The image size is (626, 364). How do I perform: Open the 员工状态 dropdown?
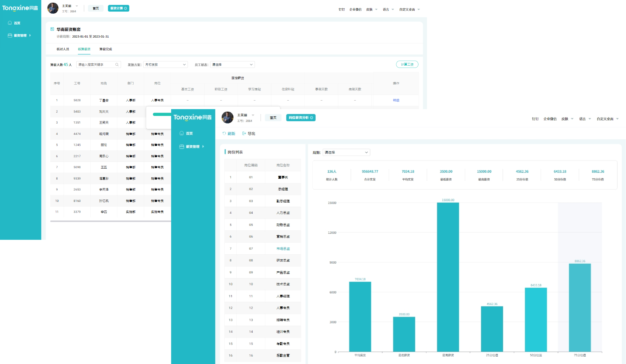coord(232,65)
